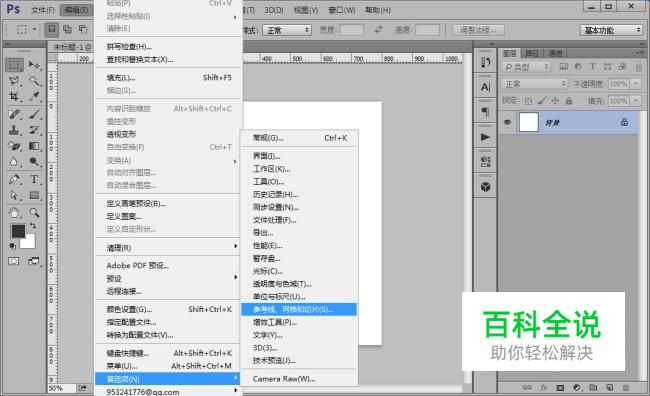Open the 文件(F) menu
The height and width of the screenshot is (396, 650).
point(43,10)
